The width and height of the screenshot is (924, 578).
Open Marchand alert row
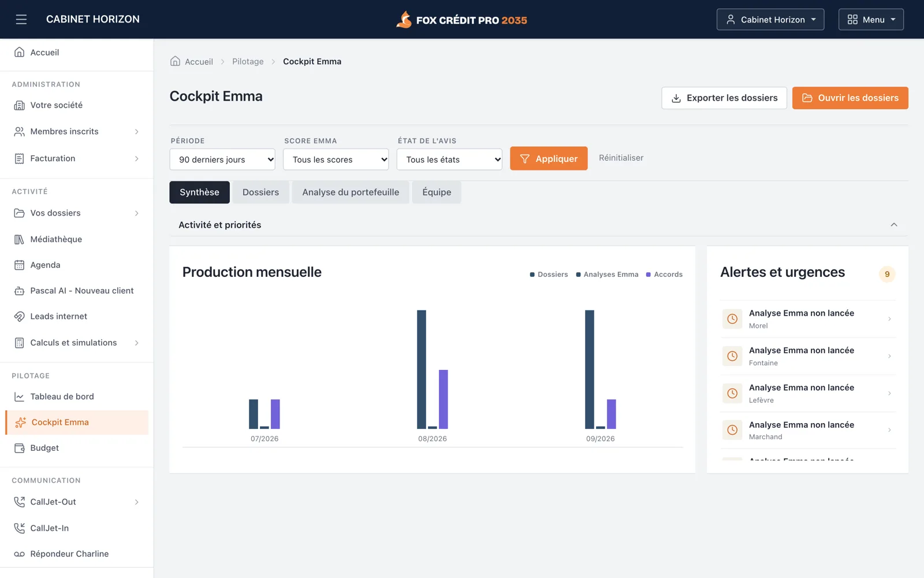808,431
